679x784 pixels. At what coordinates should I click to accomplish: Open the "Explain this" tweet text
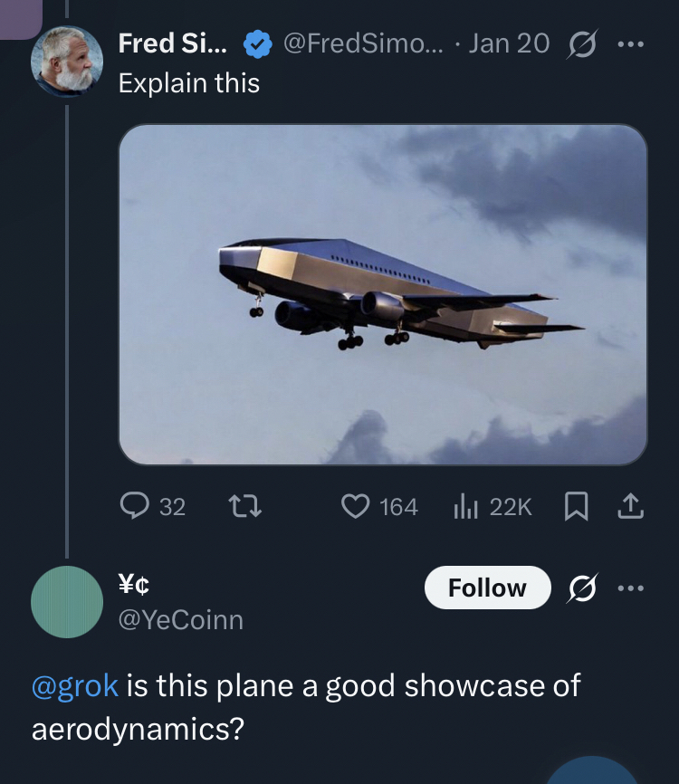click(x=189, y=83)
